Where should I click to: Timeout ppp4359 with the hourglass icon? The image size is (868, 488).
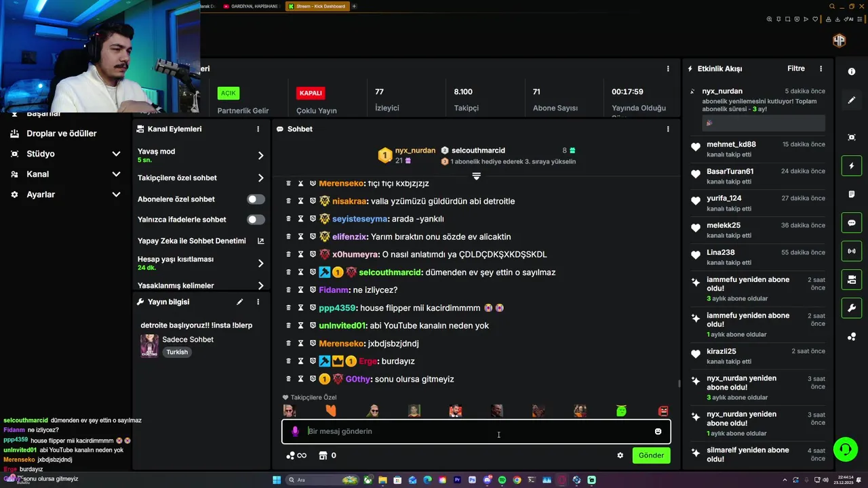pos(300,308)
